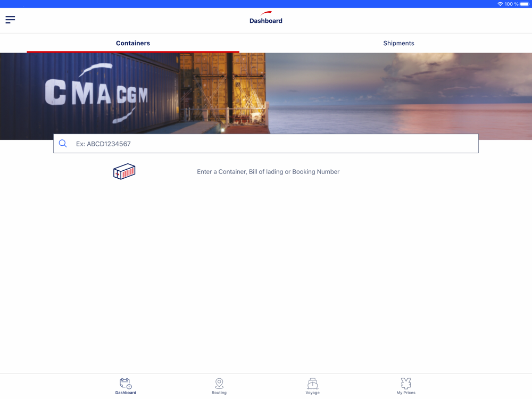Click the 'Enter a Container, Bill of lading' text
Screen dimensions: 532x399
268,172
